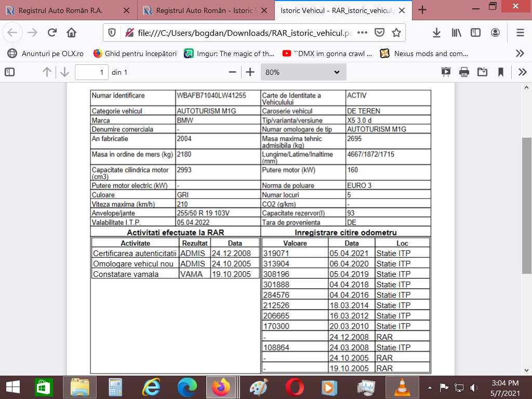This screenshot has width=532, height=399.
Task: Reload the current page
Action: coord(52,33)
